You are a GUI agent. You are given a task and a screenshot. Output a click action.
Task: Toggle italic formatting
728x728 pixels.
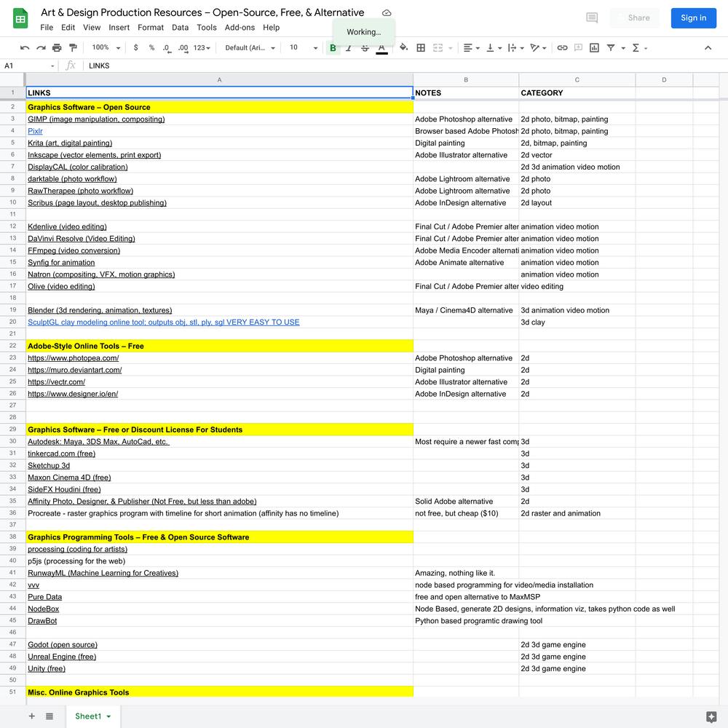[349, 48]
